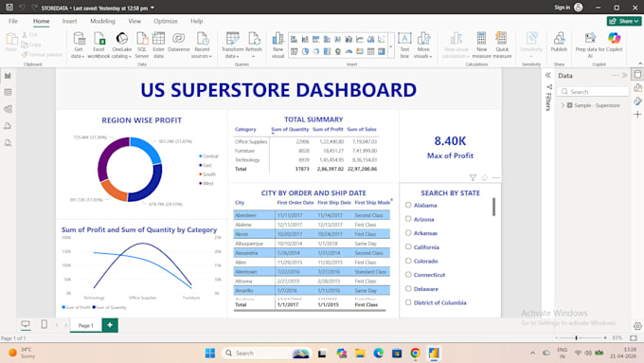The height and width of the screenshot is (363, 644).
Task: Switch to Model view in left sidebar
Action: (x=8, y=109)
